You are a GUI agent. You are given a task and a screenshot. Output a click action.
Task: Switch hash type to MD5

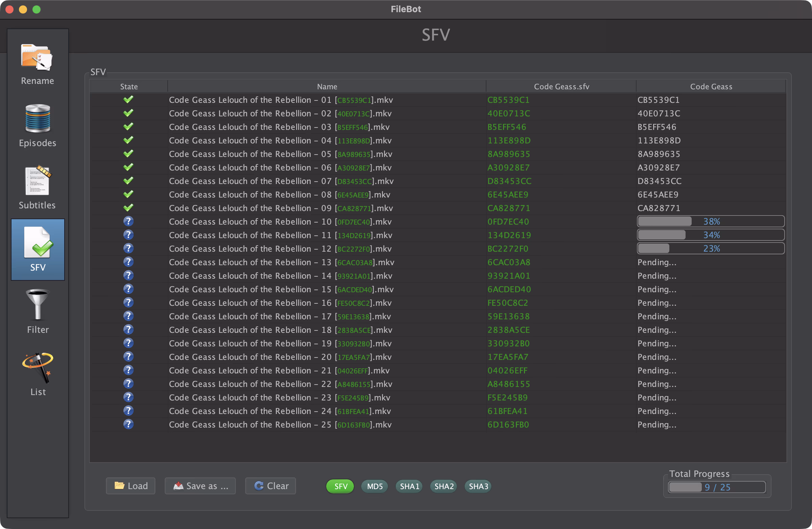point(374,486)
